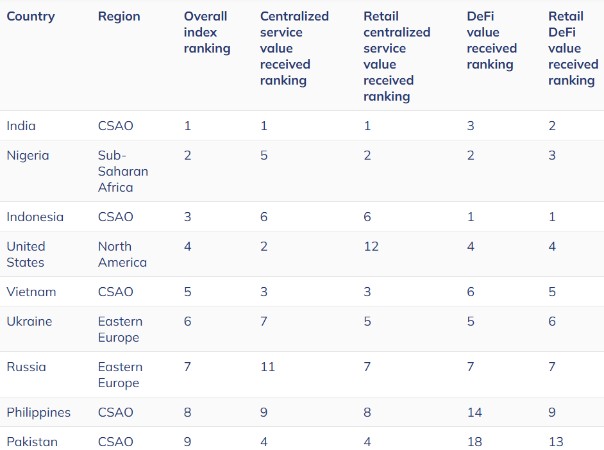The image size is (604, 450).
Task: Select the Pakistan country cell
Action: [x=32, y=441]
